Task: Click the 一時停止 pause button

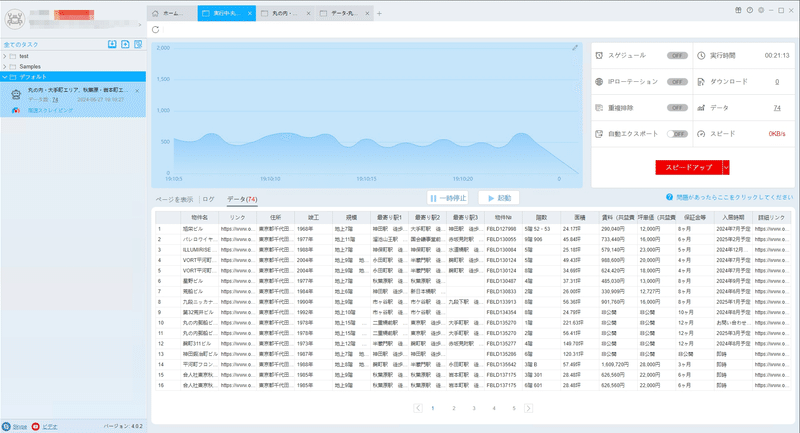Action: coord(447,198)
